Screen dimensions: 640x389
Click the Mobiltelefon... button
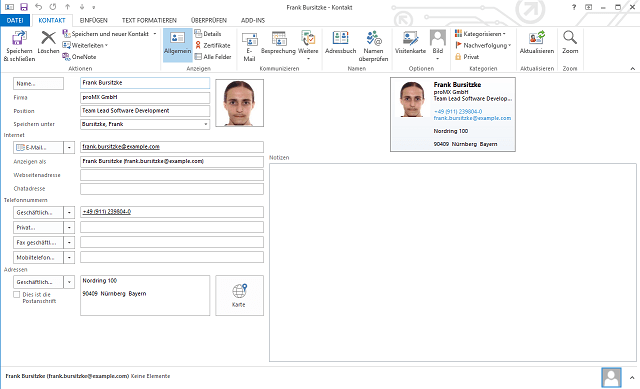pos(38,258)
